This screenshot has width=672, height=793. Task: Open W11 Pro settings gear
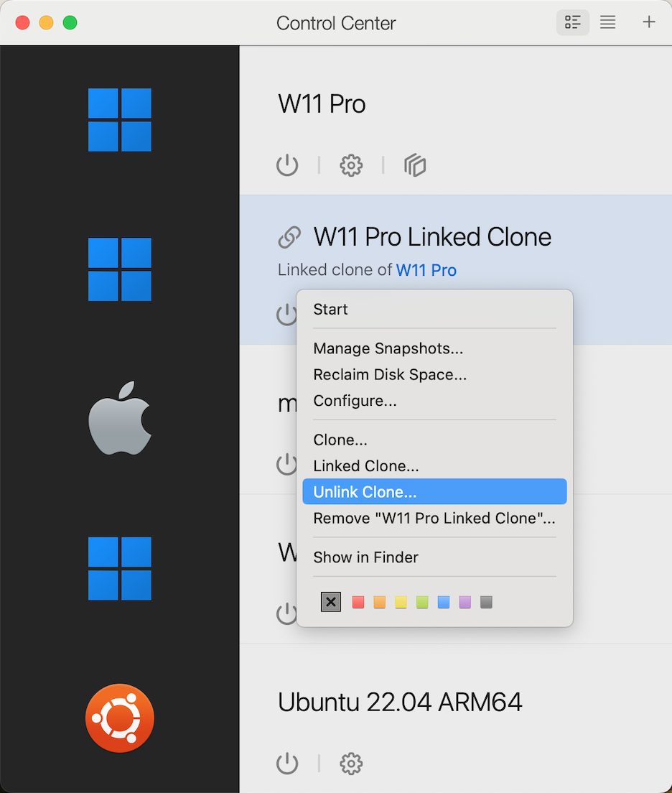[351, 165]
